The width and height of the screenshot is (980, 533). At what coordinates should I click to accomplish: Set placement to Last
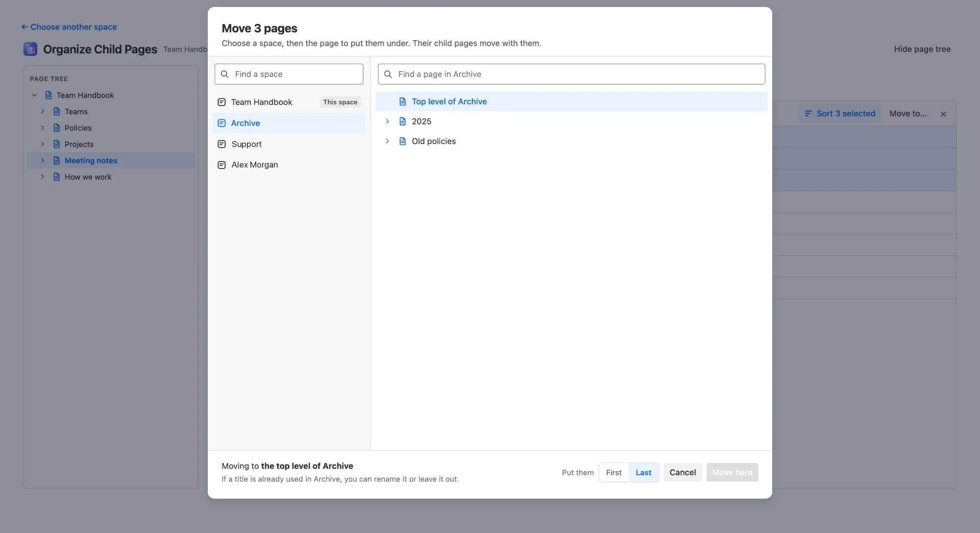pyautogui.click(x=643, y=472)
